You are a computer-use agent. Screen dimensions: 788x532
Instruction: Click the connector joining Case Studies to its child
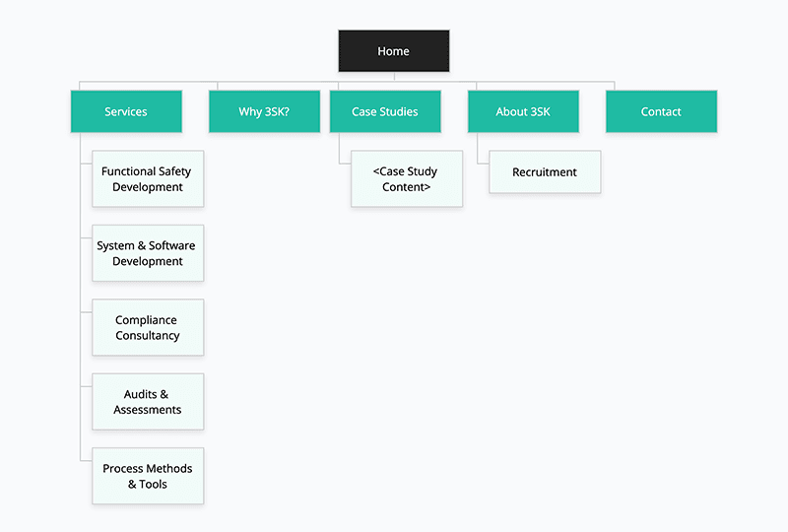click(x=340, y=150)
